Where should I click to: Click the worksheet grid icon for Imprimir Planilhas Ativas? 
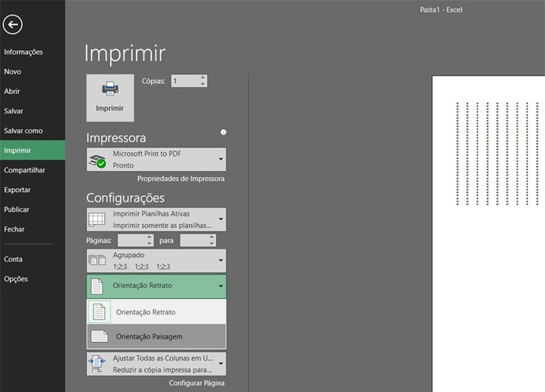(98, 219)
